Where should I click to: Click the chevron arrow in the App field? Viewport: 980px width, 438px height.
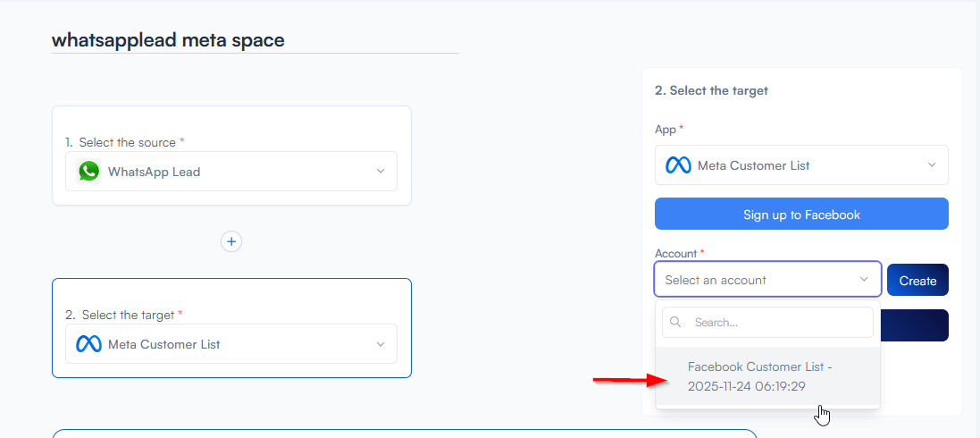932,165
